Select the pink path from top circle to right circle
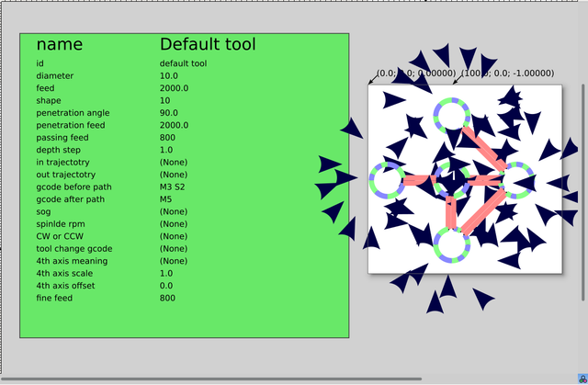The height and width of the screenshot is (385, 588). coord(484,147)
